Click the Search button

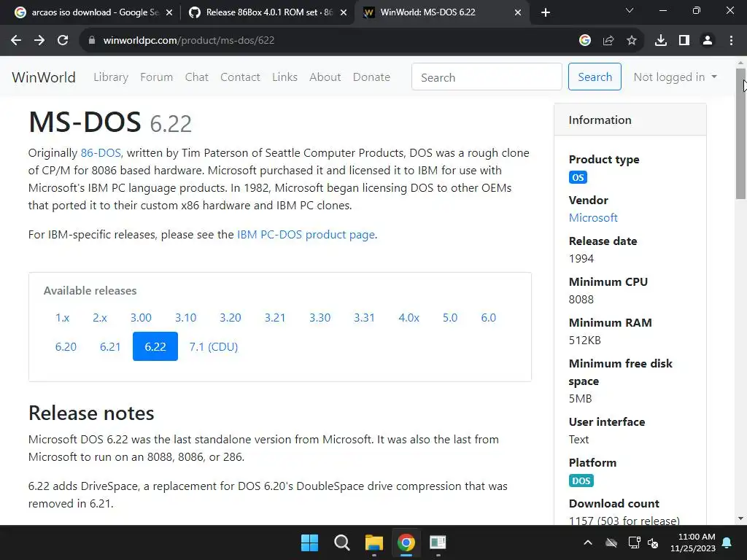point(595,77)
